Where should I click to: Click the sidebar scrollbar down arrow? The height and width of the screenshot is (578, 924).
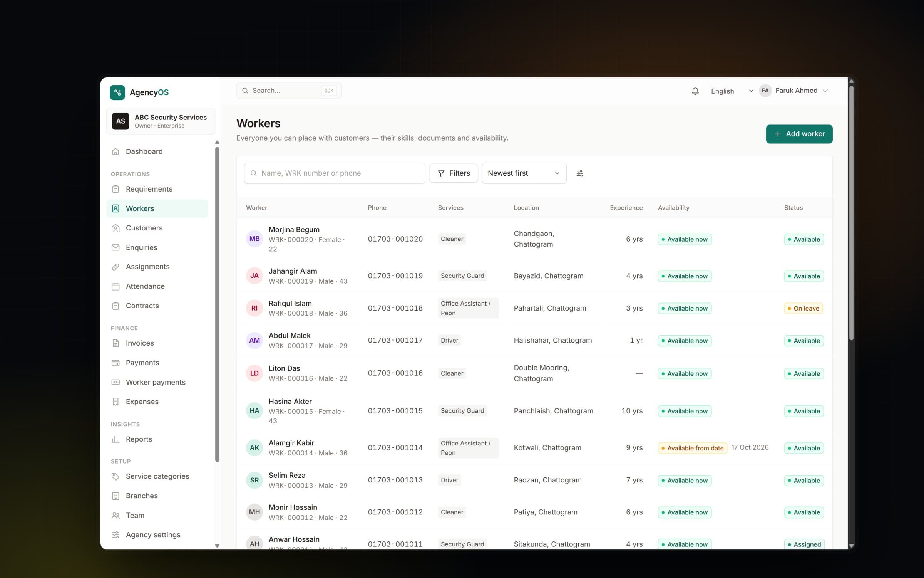tap(217, 546)
